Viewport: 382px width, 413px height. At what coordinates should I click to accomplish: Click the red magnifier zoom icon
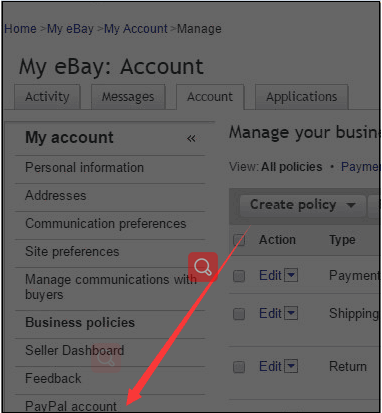tap(203, 267)
